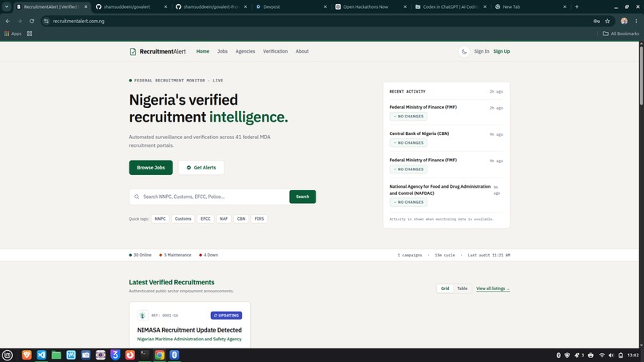Click the Sign In link
Viewport: 644px width, 362px height.
[481, 51]
